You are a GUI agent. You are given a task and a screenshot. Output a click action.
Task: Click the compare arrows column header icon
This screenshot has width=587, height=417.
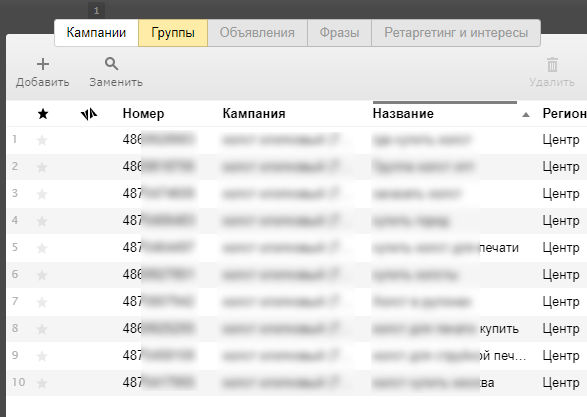(89, 114)
